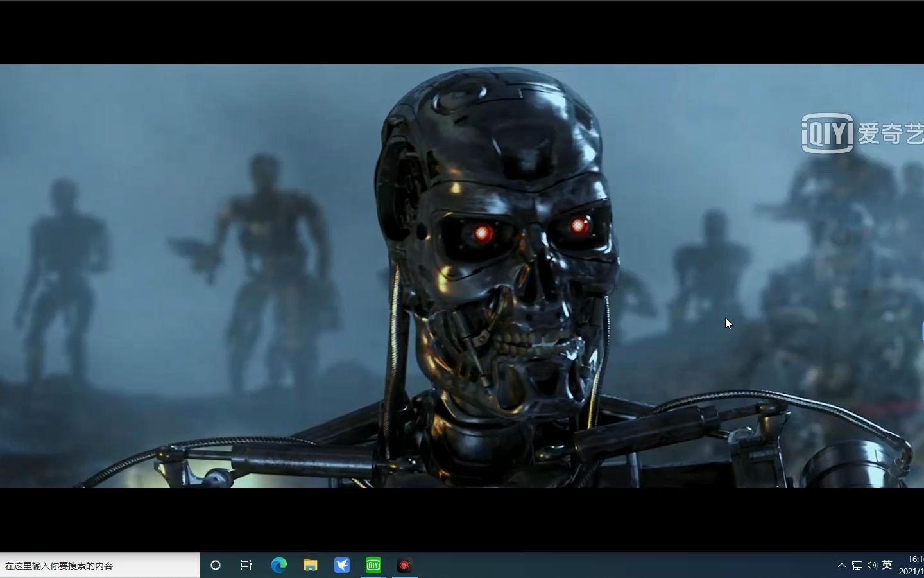Expand the hidden system tray icons
Viewport: 924px width, 578px height.
pyautogui.click(x=842, y=565)
